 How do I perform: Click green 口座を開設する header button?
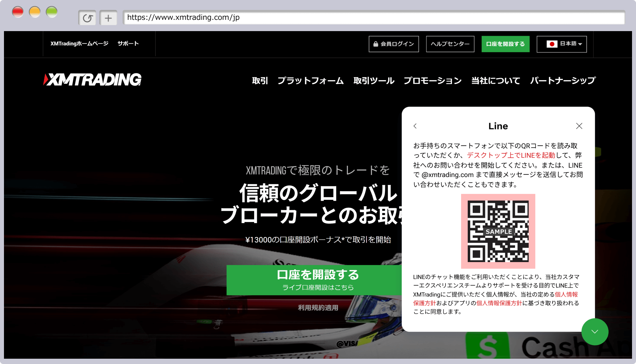[x=505, y=44]
